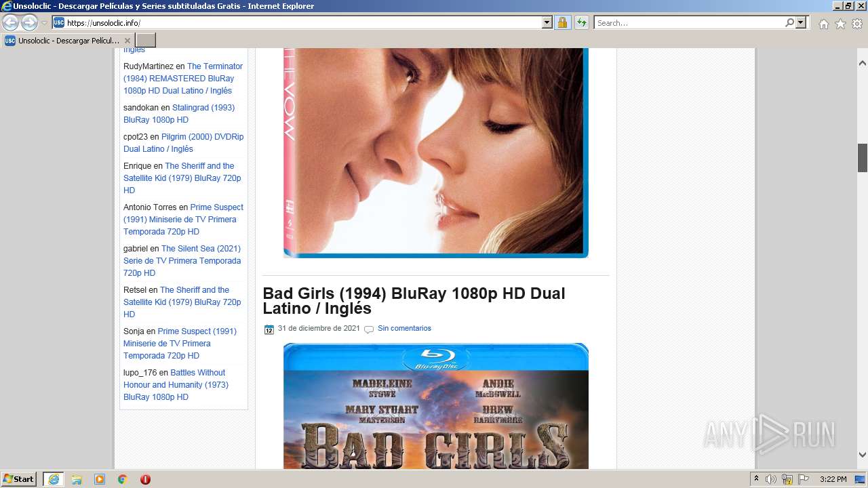Open Favorites with the star icon
This screenshot has width=868, height=488.
point(840,24)
